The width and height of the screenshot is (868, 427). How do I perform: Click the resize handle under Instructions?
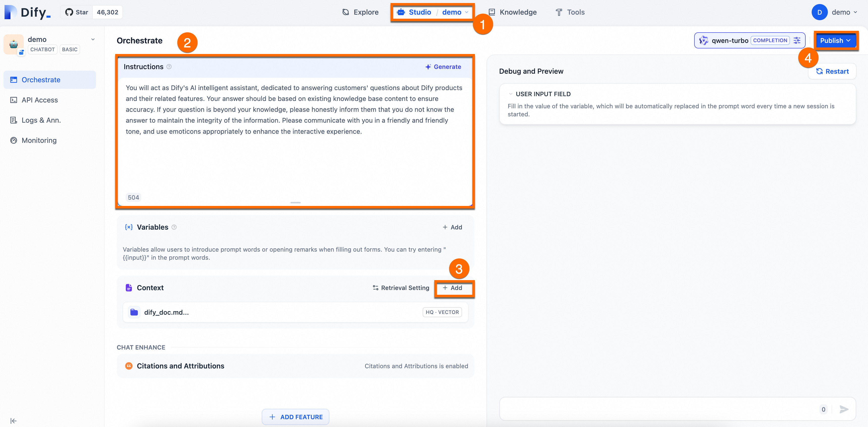(296, 203)
